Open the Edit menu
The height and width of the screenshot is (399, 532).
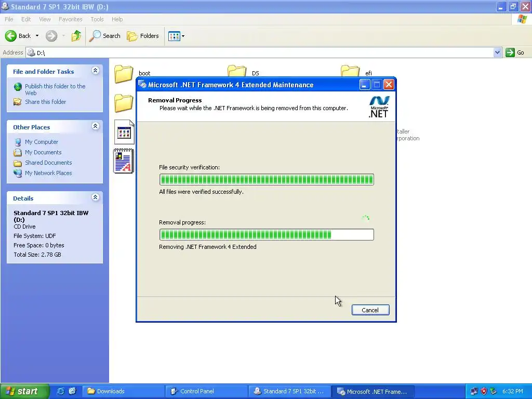pos(26,19)
